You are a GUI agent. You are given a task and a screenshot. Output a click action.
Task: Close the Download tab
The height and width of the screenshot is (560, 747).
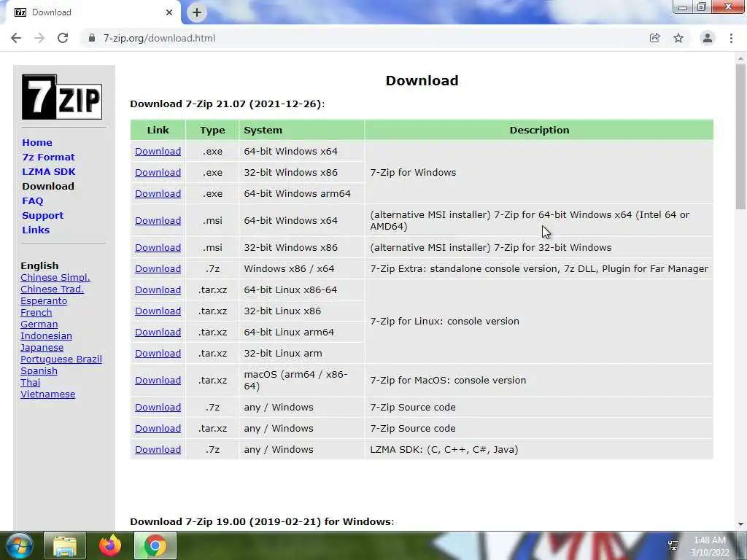169,12
